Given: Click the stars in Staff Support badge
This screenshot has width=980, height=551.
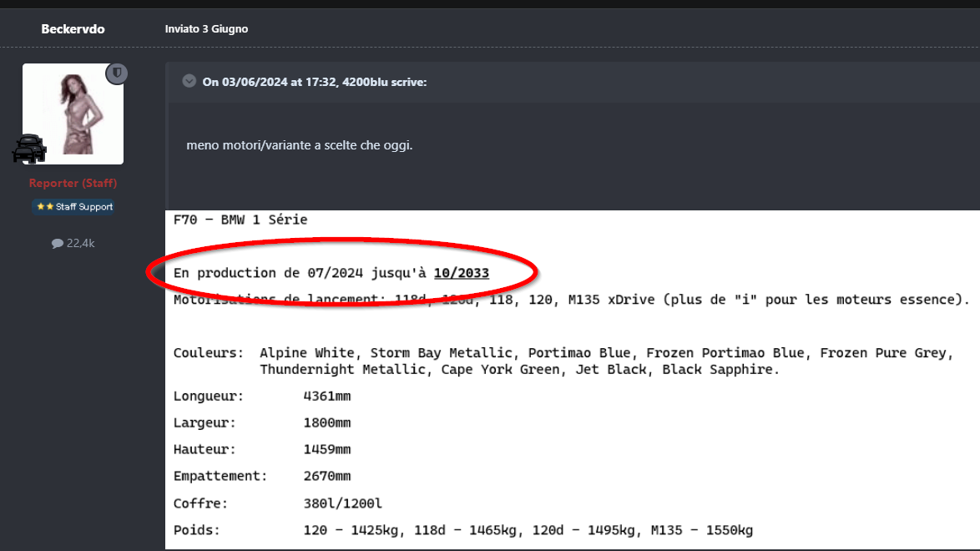Looking at the screenshot, I should [44, 207].
